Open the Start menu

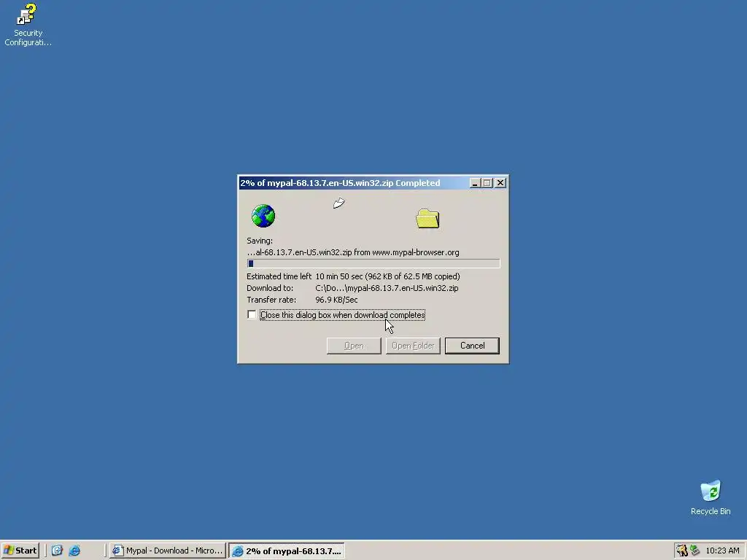[20, 551]
